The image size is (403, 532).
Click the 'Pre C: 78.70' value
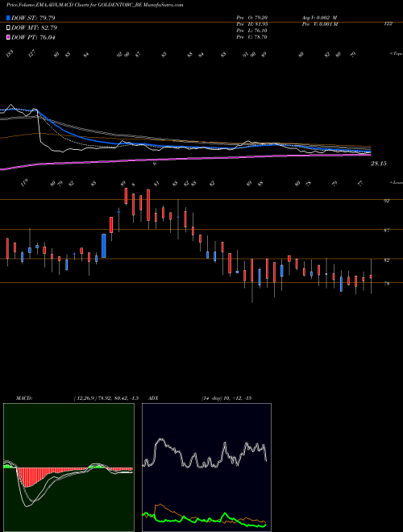251,37
